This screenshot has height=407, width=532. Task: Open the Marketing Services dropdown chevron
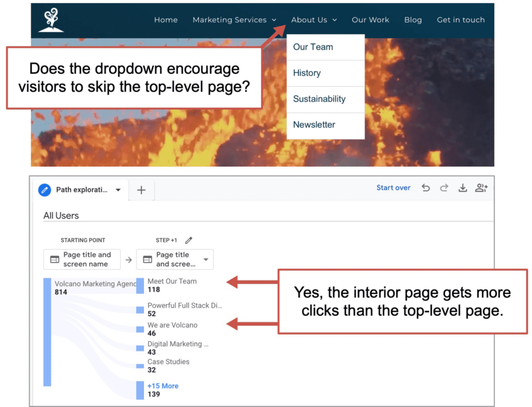pyautogui.click(x=274, y=20)
